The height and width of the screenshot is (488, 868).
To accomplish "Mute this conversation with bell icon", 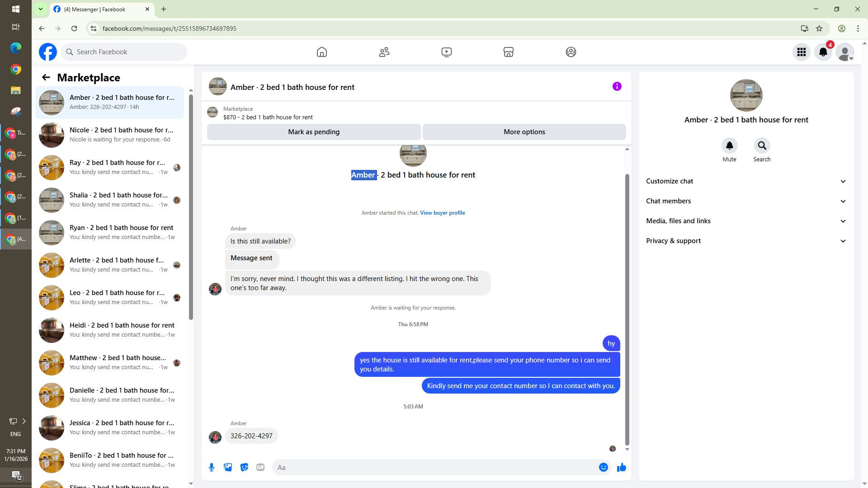I will 729,146.
